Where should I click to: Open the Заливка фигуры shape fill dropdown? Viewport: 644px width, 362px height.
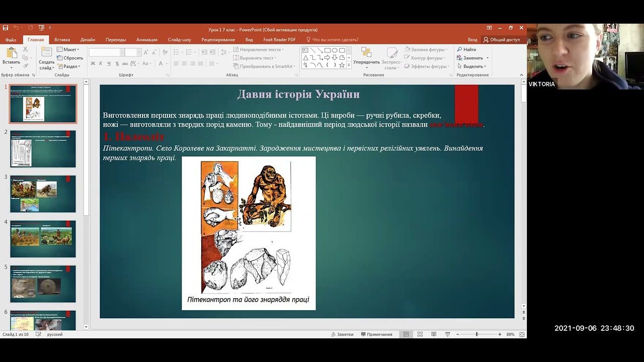point(426,50)
